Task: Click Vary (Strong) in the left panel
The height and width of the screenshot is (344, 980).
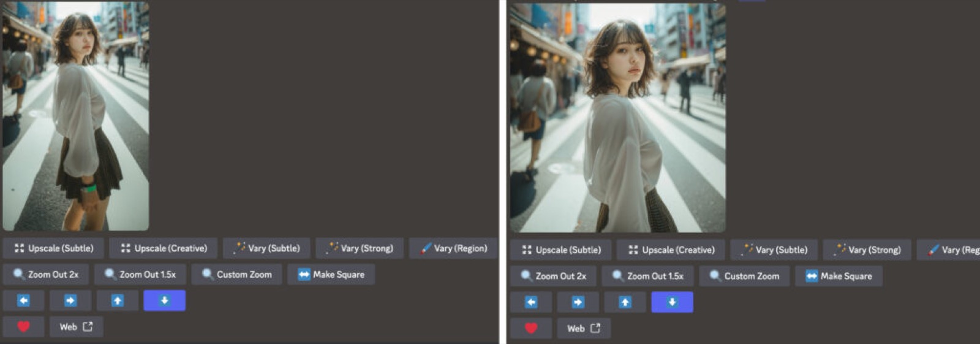Action: (360, 248)
